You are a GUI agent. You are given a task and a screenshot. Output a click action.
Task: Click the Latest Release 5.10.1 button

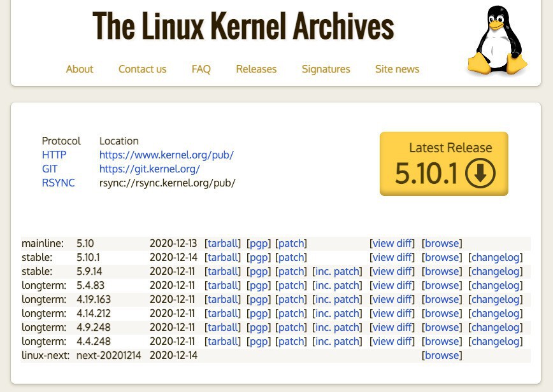(x=444, y=164)
